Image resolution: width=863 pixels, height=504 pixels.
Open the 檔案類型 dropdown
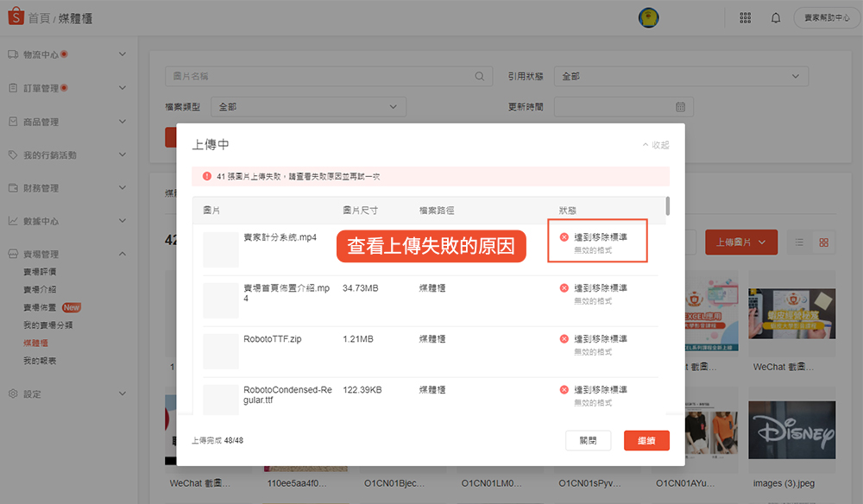pos(308,107)
